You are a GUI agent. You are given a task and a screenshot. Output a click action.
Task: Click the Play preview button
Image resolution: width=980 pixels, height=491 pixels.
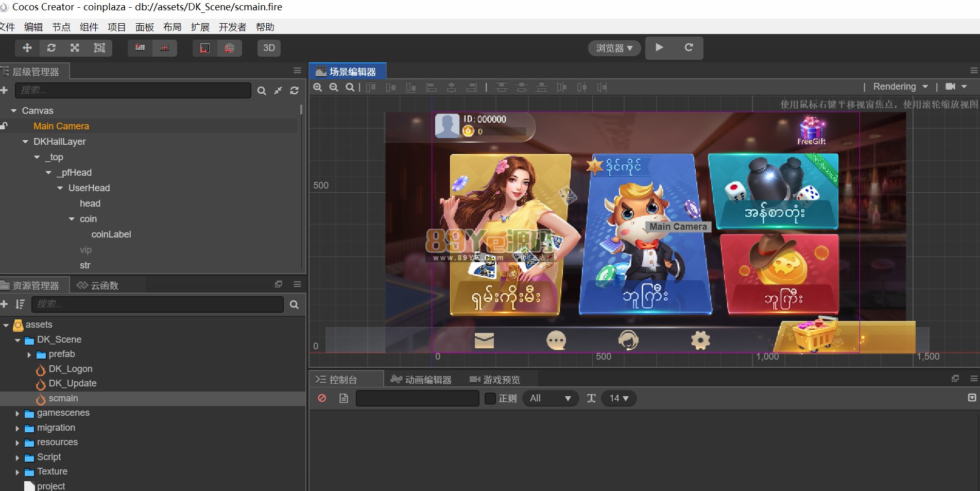659,47
